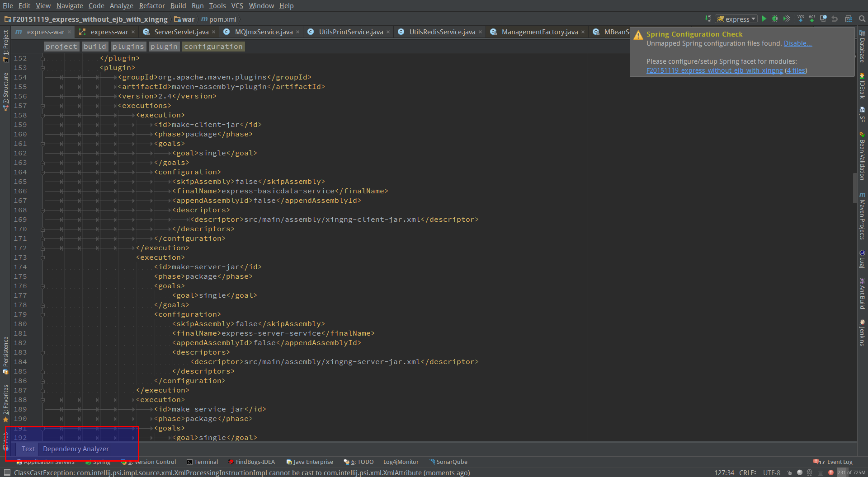This screenshot has width=868, height=477.
Task: Click the gray power save circle icon
Action: 800,472
